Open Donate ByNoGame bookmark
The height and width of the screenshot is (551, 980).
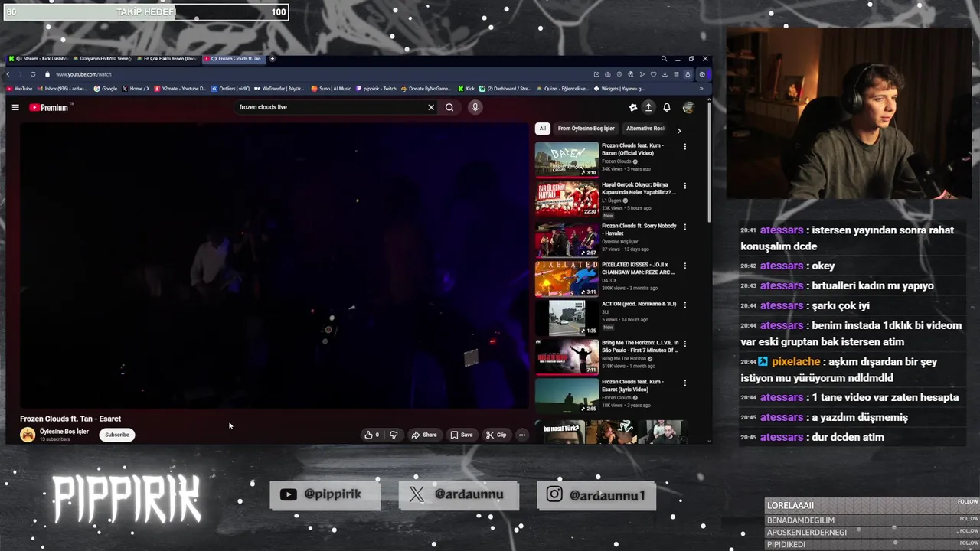(426, 89)
